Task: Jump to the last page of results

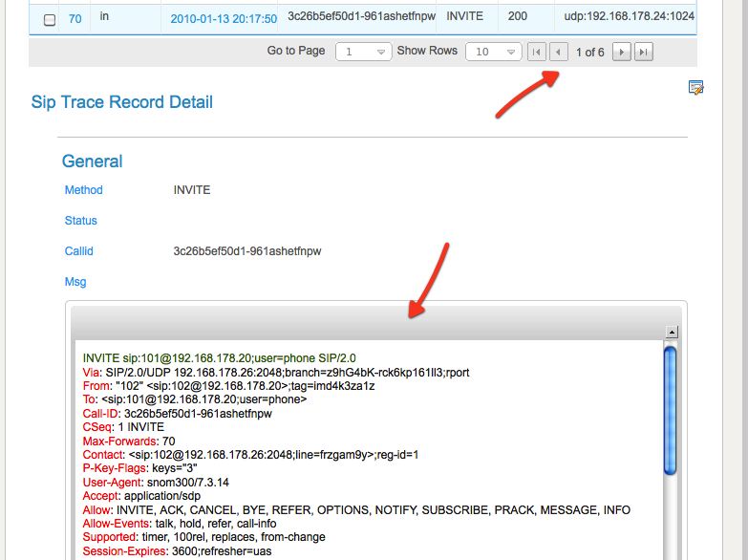Action: point(644,53)
